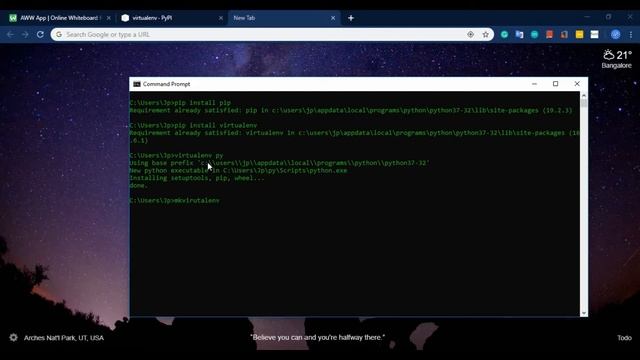Viewport: 640px width, 360px height.
Task: Click the 'virtualenv py' command line
Action: [176, 155]
